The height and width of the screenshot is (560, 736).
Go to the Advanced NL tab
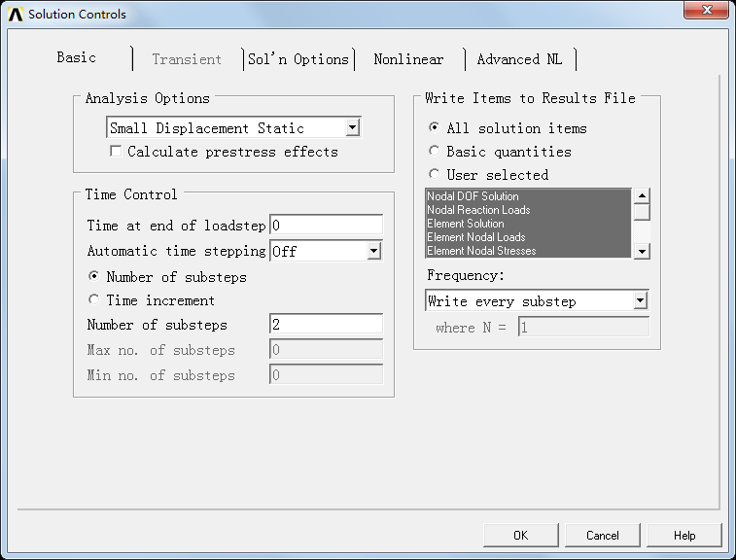(x=519, y=59)
